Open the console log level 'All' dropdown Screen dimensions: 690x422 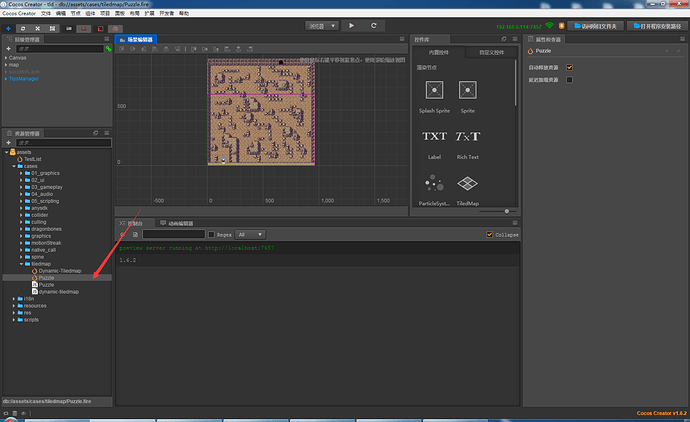tap(250, 234)
